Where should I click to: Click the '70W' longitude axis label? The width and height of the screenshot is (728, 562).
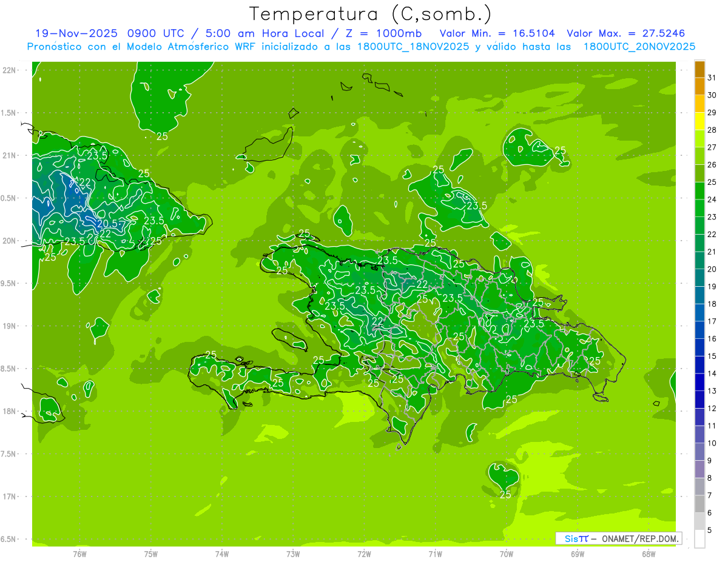pyautogui.click(x=507, y=554)
